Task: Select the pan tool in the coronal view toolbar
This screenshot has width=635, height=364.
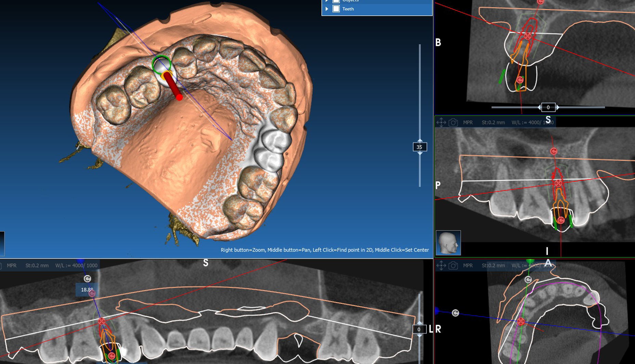Action: pyautogui.click(x=441, y=122)
